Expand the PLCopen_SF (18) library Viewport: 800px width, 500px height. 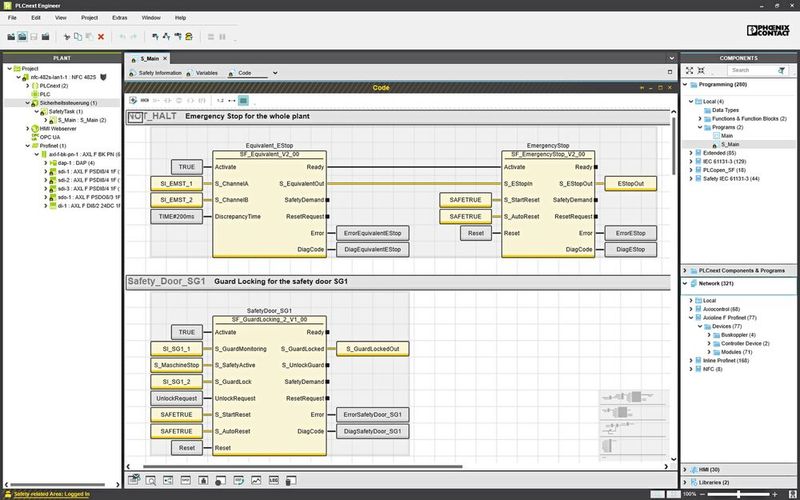691,170
